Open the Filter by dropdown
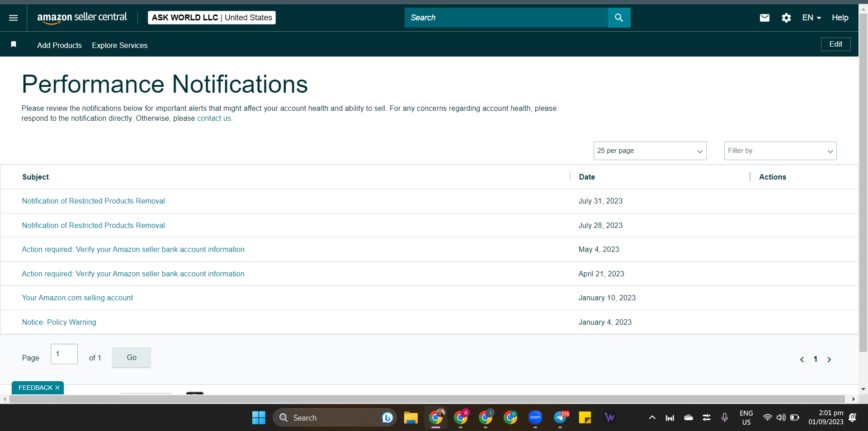This screenshot has width=868, height=431. [x=780, y=151]
